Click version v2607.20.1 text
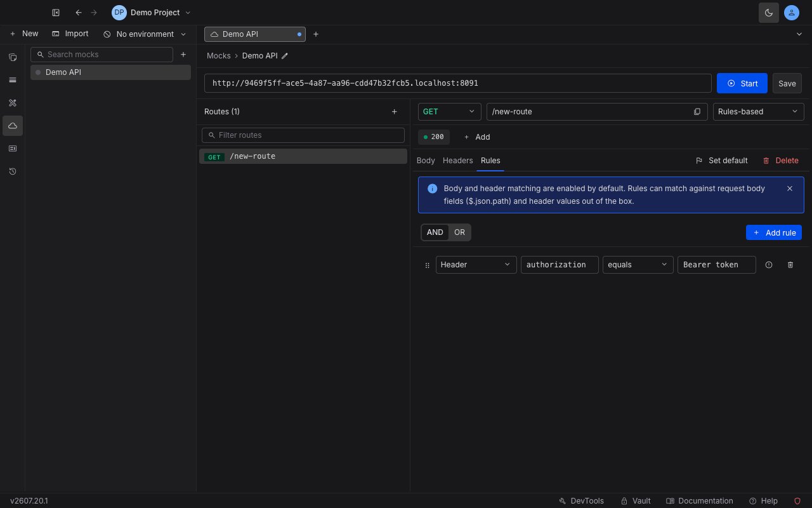812x508 pixels. tap(29, 501)
